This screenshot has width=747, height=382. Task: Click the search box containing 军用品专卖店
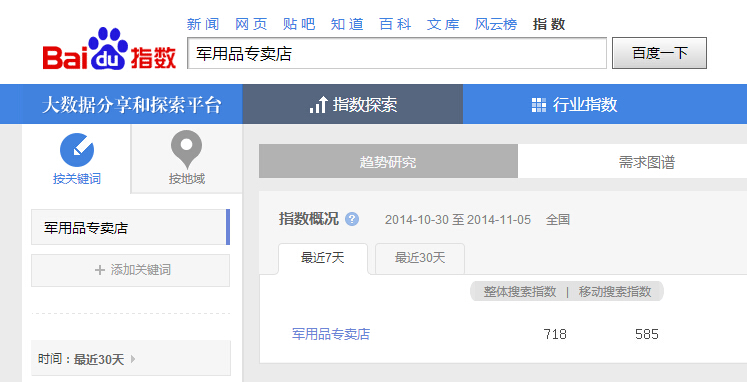397,53
